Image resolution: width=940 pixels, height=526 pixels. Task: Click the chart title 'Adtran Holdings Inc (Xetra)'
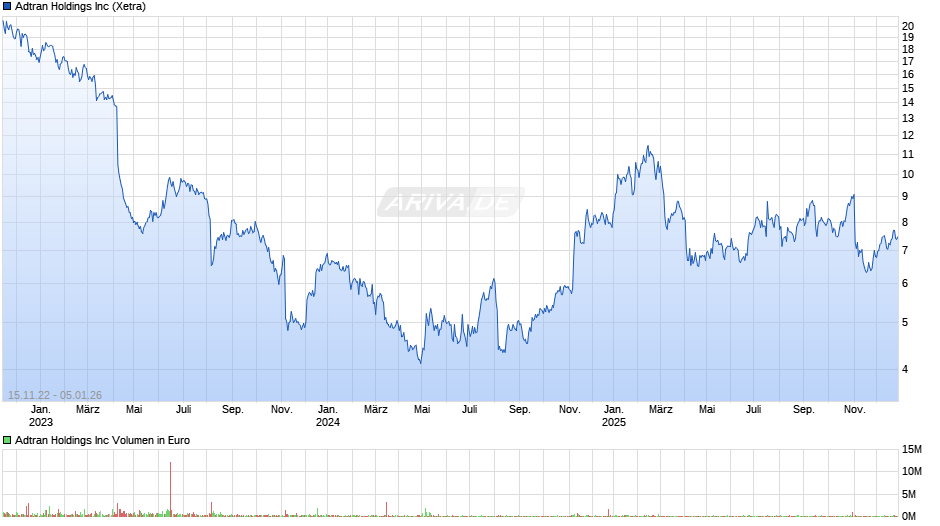80,7
